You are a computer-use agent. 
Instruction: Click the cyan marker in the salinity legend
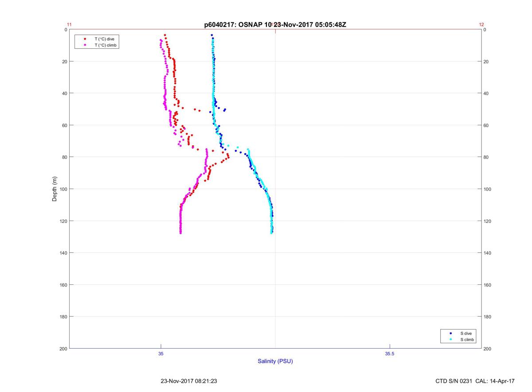pyautogui.click(x=451, y=340)
